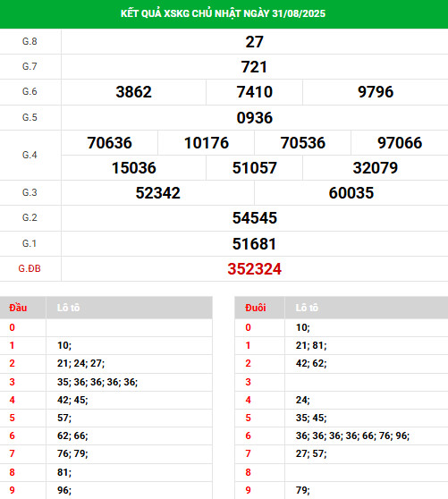The image size is (448, 499).
Task: Select G.6 number 9796
Action: (x=376, y=92)
